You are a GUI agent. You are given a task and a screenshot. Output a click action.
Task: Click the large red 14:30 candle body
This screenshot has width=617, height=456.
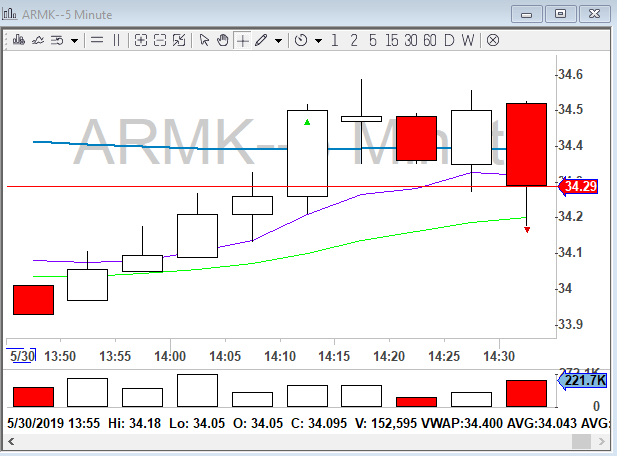tap(526, 144)
